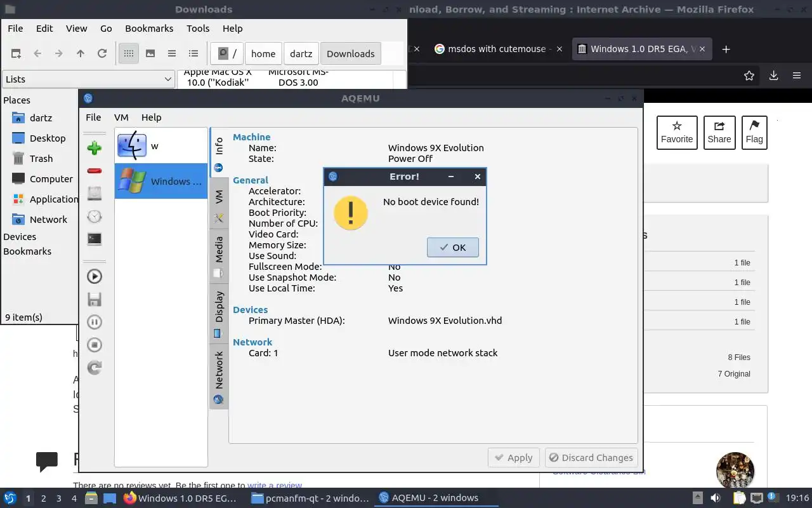Select the 'Windows ...' virtual machine entry
812x508 pixels.
(161, 181)
